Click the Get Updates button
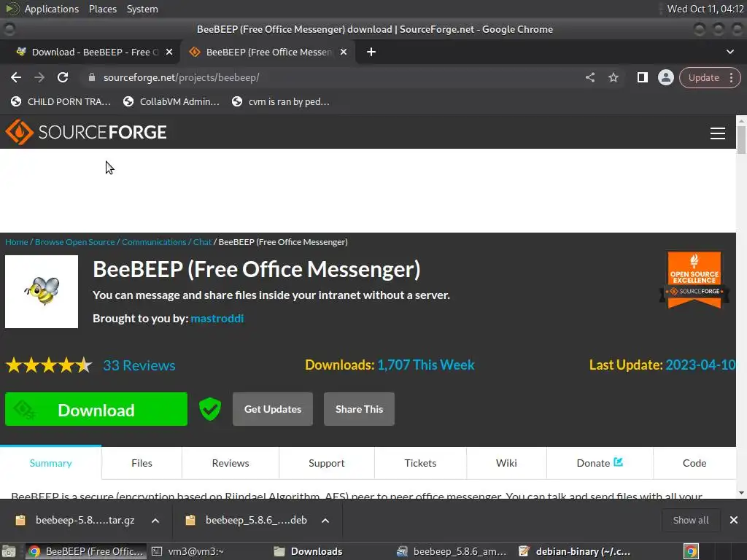The width and height of the screenshot is (747, 560). click(273, 409)
